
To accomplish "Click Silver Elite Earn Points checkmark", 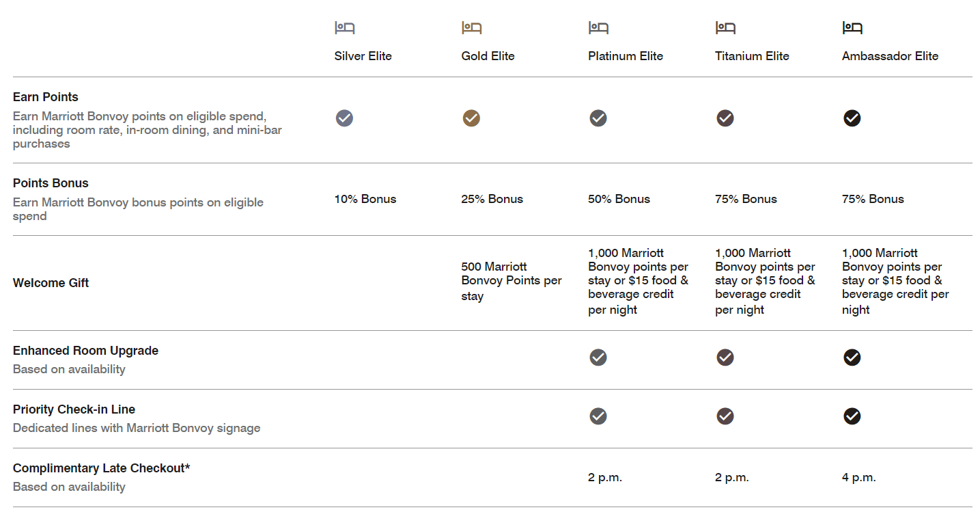I will [345, 118].
